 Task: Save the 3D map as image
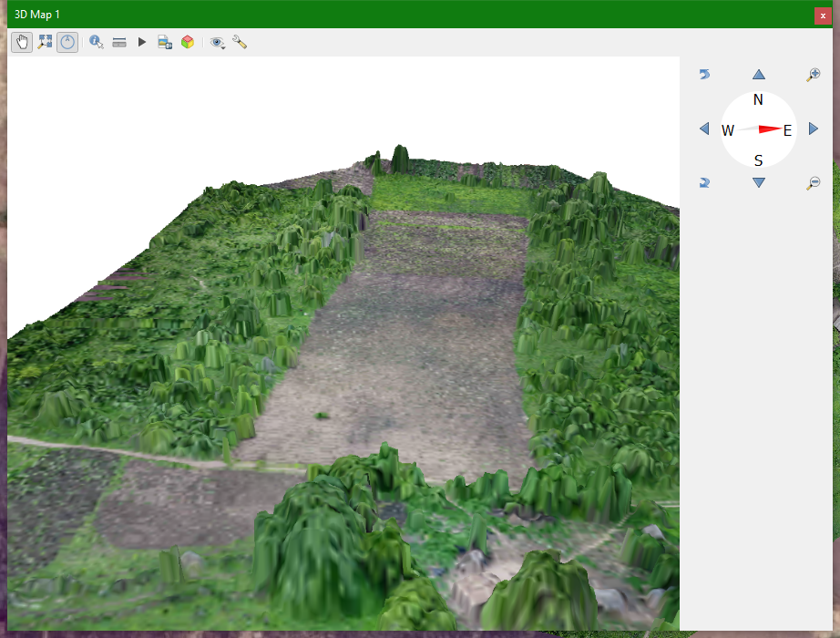tap(164, 41)
